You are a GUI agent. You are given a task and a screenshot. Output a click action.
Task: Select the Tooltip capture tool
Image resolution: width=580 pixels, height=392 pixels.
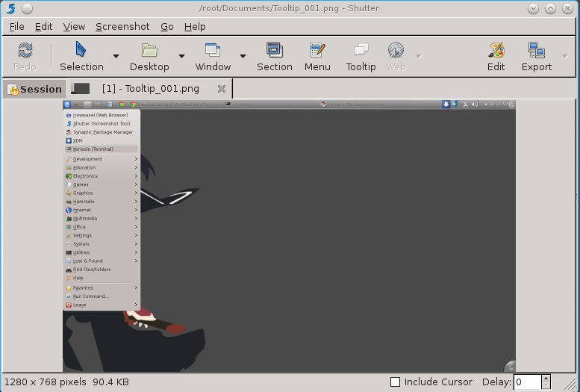click(361, 57)
